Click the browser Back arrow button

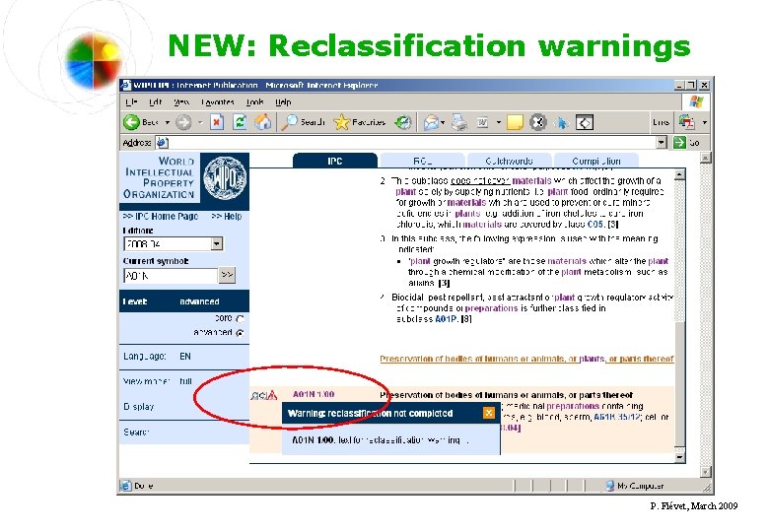click(x=131, y=122)
